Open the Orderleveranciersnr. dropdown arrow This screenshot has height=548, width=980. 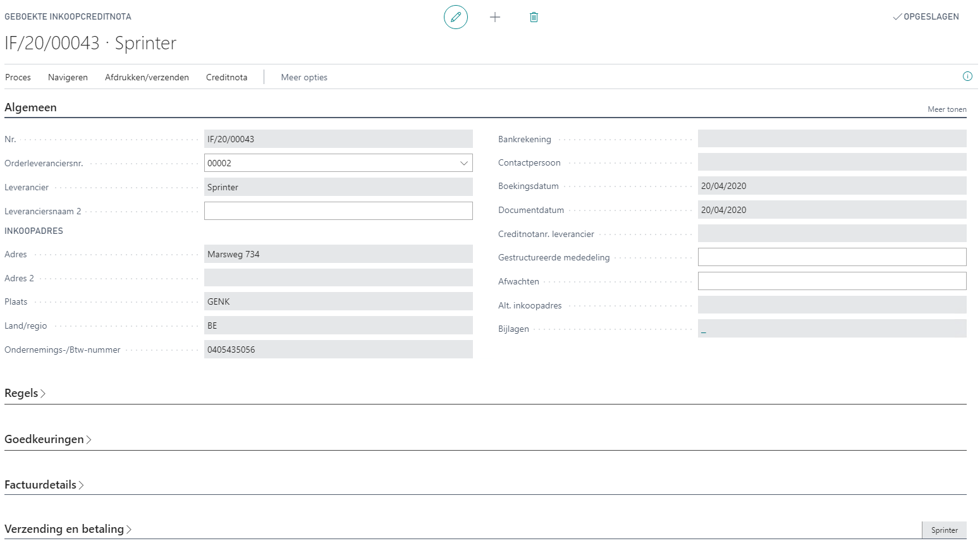464,163
